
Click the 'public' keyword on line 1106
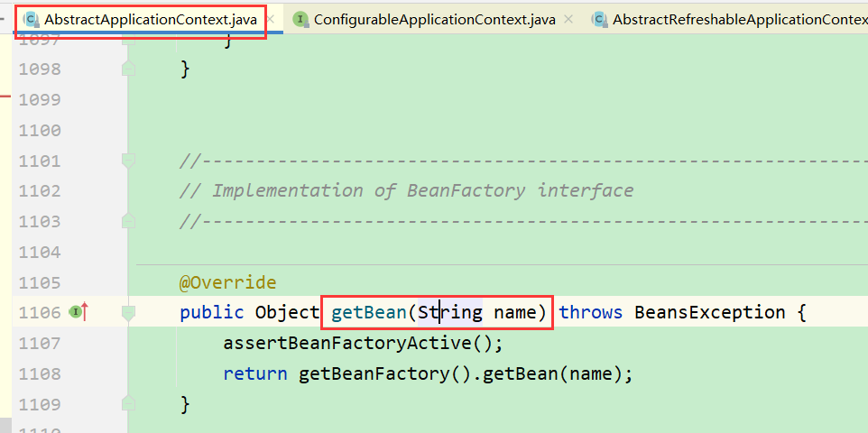(x=212, y=313)
